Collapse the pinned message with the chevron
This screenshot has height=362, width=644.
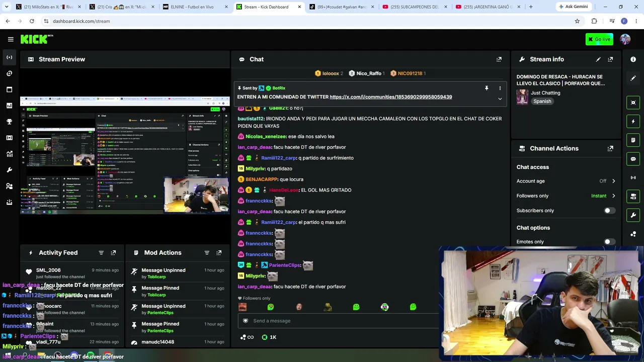tap(500, 99)
